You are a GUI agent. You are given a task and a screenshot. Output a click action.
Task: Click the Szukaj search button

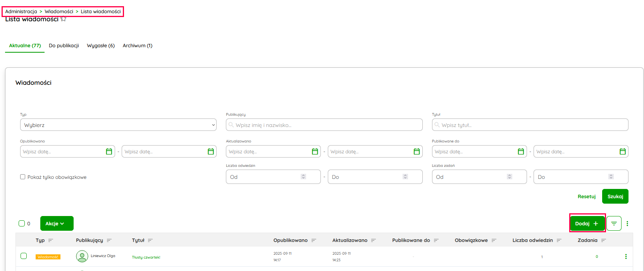(x=615, y=196)
